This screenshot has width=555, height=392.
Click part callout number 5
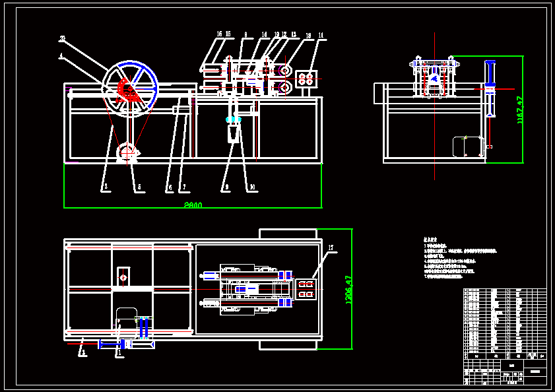click(x=139, y=187)
